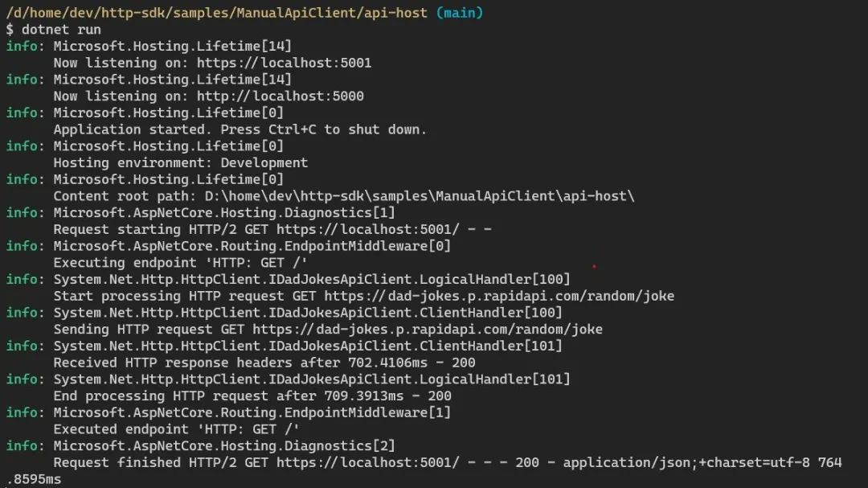Screen dimensions: 868x488
Task: Open the https://localhost:5001 listening URL
Action: click(284, 63)
